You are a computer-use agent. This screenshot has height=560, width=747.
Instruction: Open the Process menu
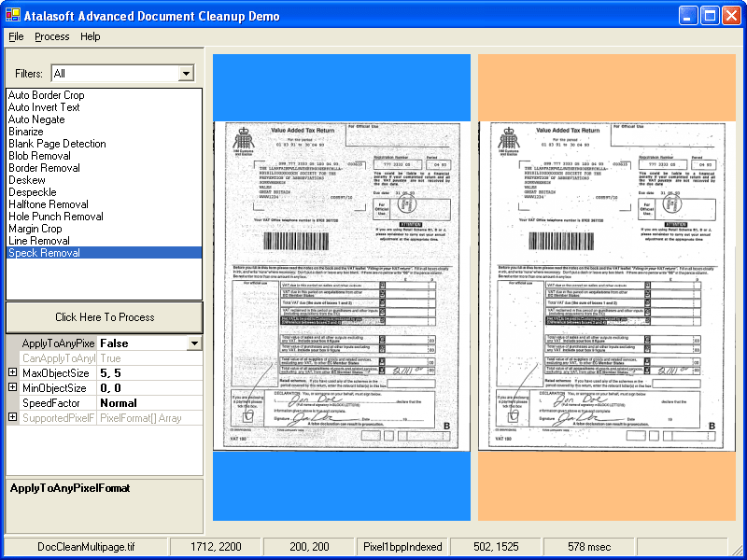(52, 36)
